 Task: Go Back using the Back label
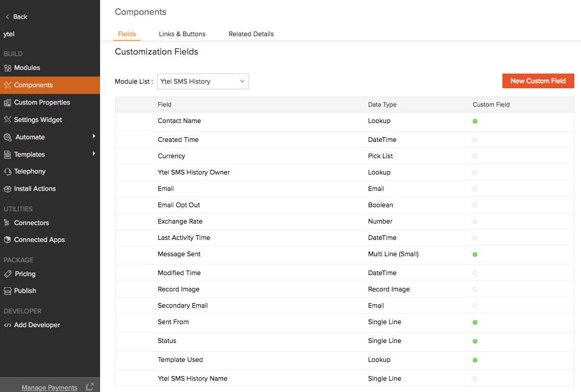(20, 17)
